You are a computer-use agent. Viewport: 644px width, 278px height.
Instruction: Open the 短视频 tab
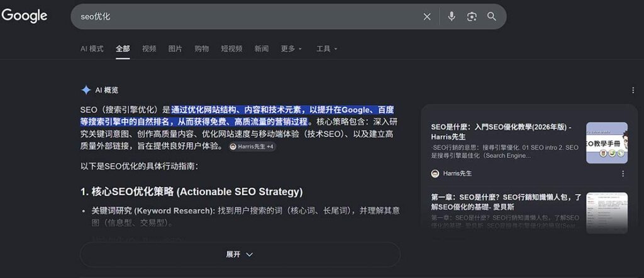tap(231, 48)
